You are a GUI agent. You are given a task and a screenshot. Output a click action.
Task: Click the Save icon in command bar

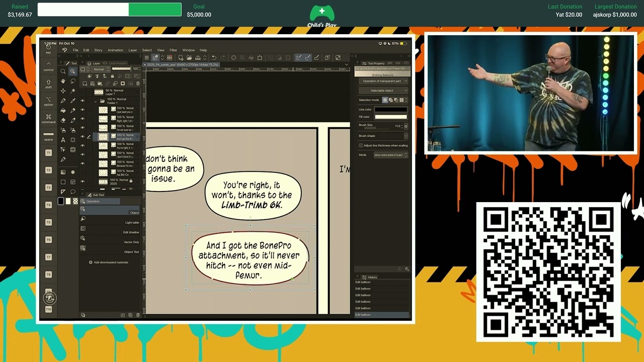198,58
